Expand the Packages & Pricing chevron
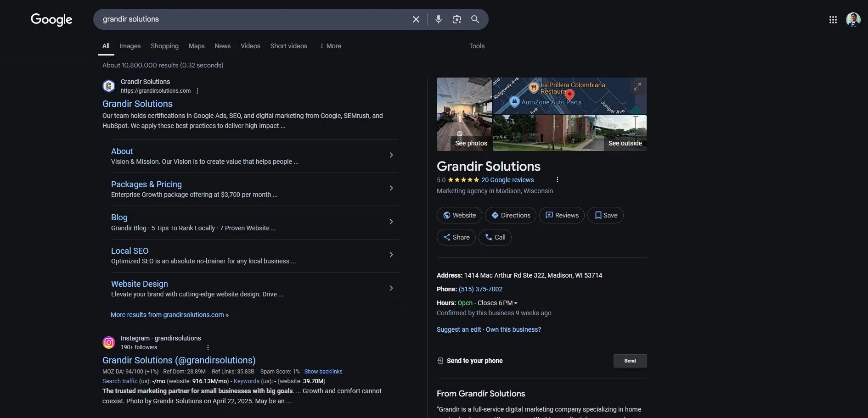 [391, 188]
